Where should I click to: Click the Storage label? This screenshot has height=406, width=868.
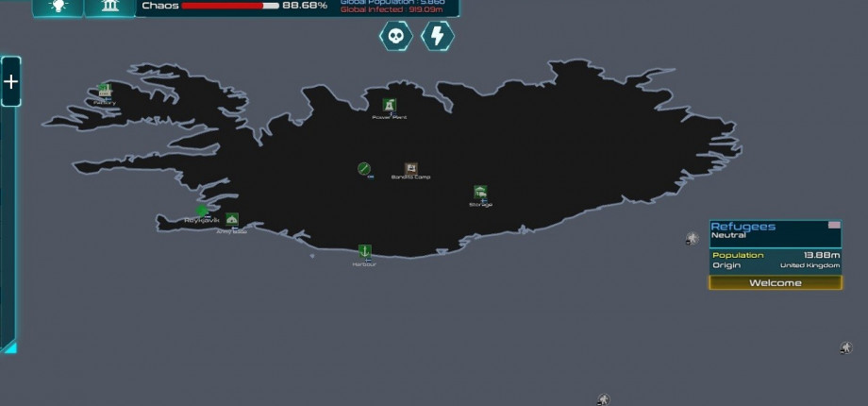pos(480,205)
